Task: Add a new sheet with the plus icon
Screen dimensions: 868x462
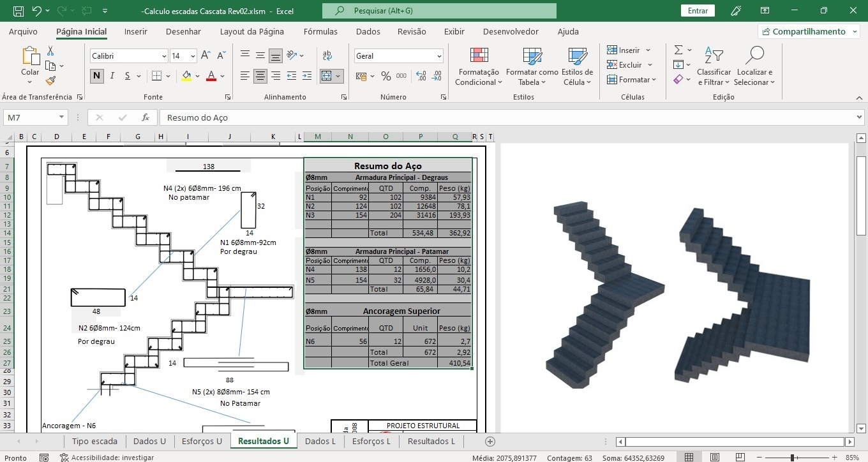Action: [x=490, y=441]
